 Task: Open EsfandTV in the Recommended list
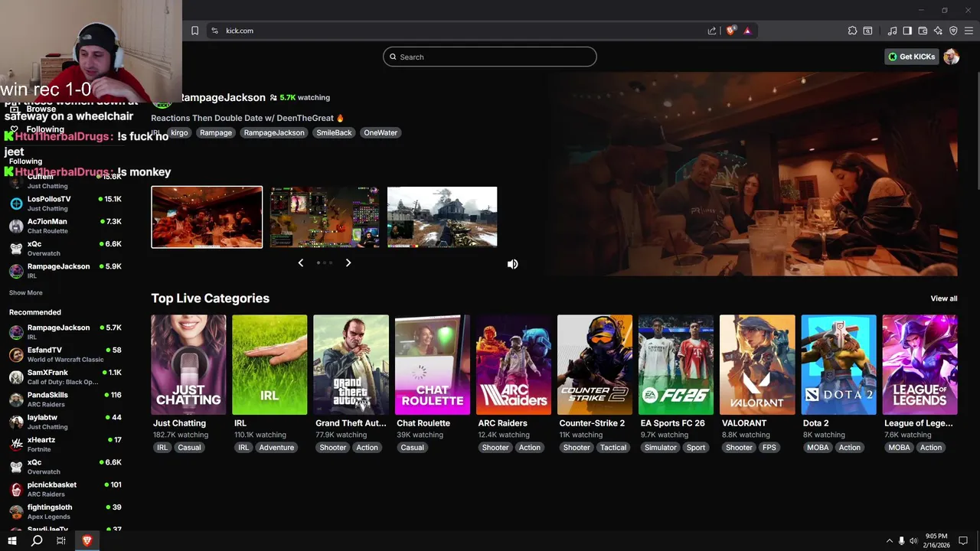pyautogui.click(x=65, y=354)
